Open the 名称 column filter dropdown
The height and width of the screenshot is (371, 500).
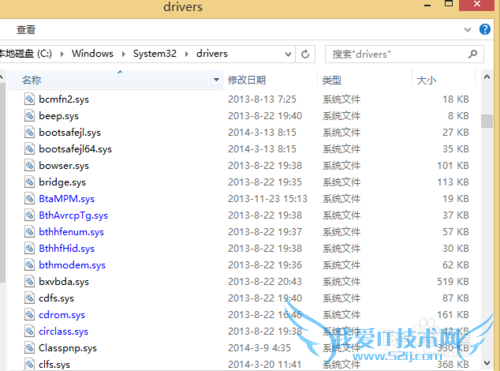coord(216,80)
